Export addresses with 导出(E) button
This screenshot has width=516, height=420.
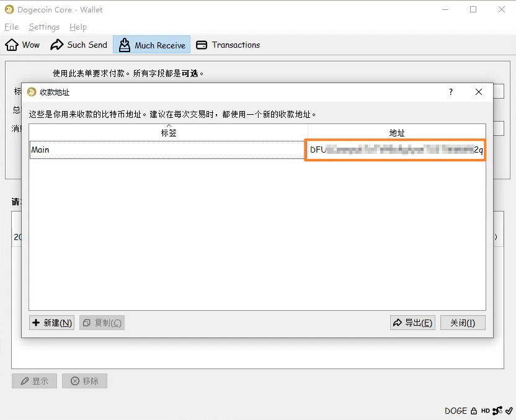412,323
